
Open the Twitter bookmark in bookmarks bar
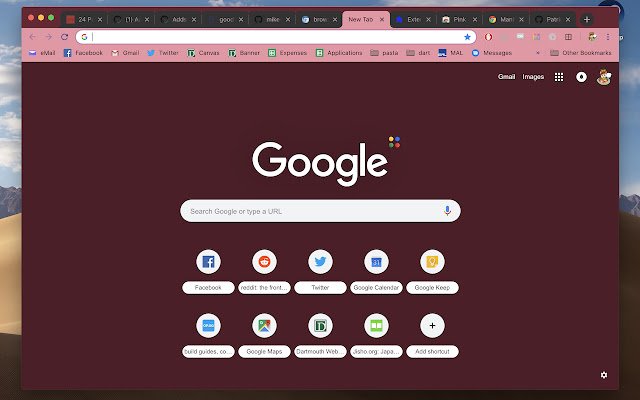tap(163, 53)
